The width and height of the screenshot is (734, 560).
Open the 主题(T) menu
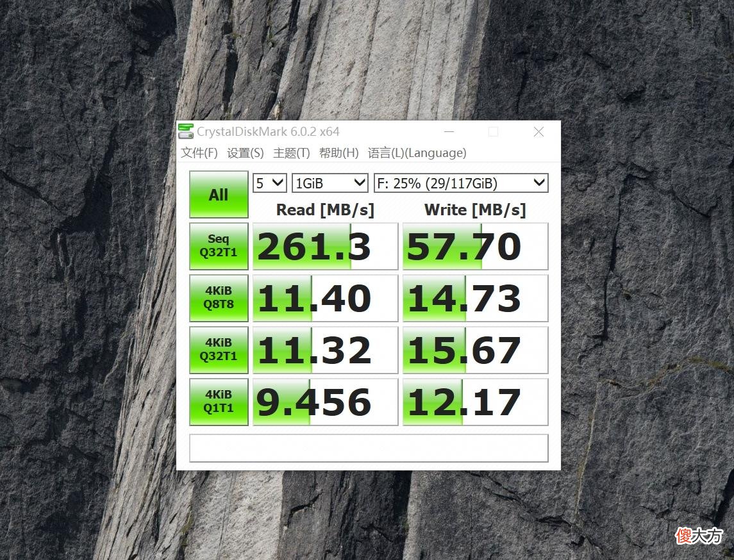[x=291, y=153]
